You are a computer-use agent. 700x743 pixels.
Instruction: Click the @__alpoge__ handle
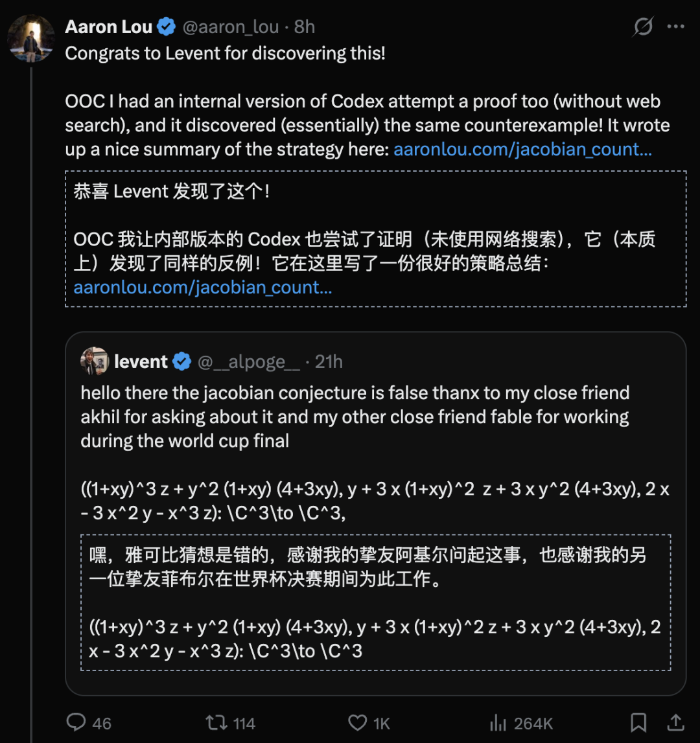pyautogui.click(x=248, y=362)
